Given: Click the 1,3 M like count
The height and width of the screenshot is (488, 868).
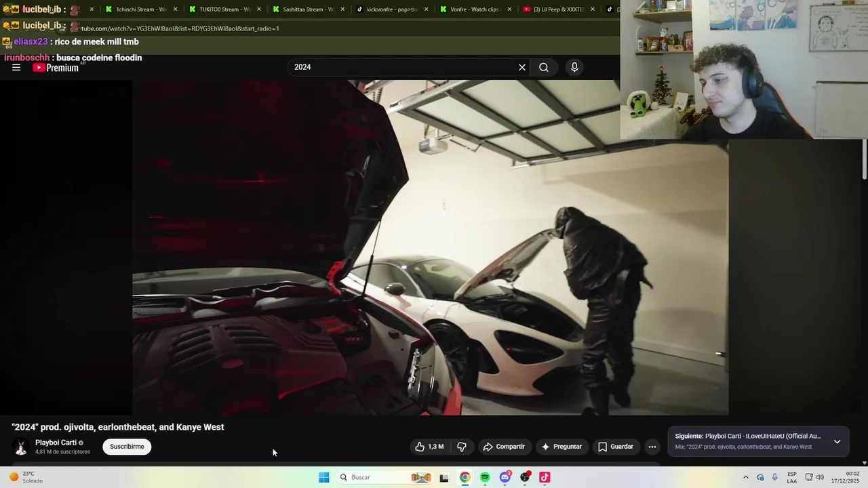Looking at the screenshot, I should click(436, 447).
